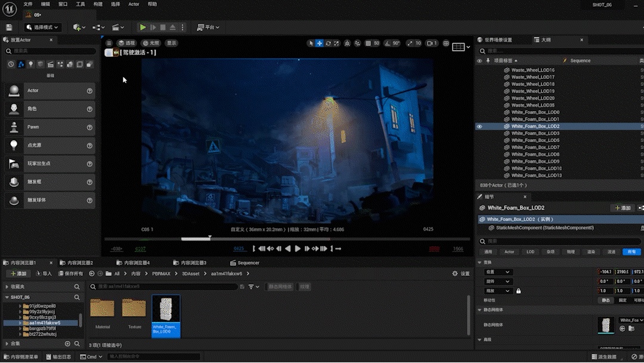Toggle visibility eye of White_Foam_Box_LOD2
The width and height of the screenshot is (644, 363).
pos(479,127)
